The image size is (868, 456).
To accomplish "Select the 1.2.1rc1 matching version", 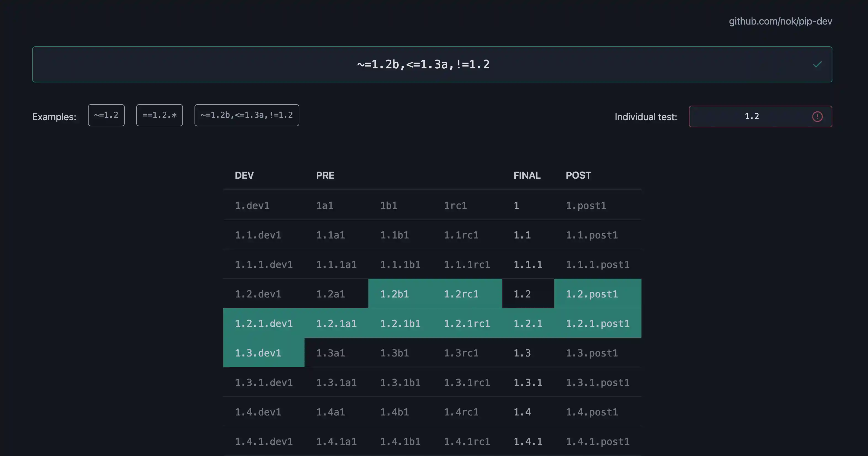I will click(x=467, y=323).
